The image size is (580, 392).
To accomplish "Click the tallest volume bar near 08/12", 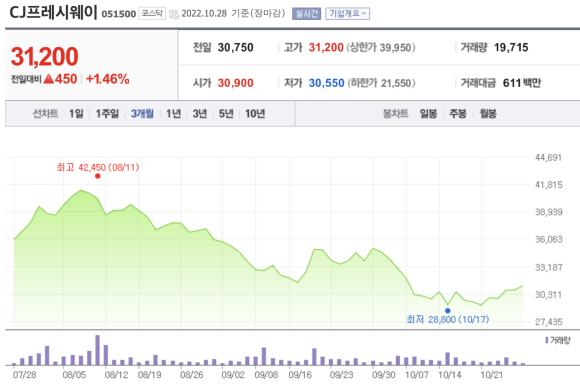I will [x=98, y=350].
